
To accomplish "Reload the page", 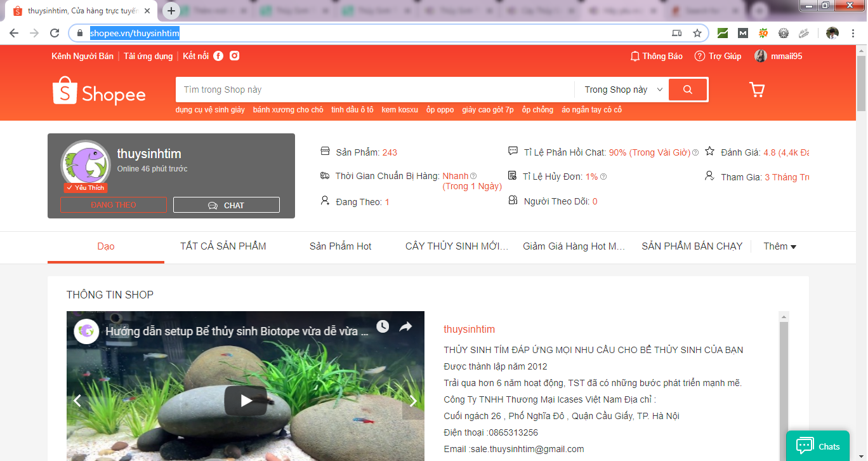I will tap(55, 33).
